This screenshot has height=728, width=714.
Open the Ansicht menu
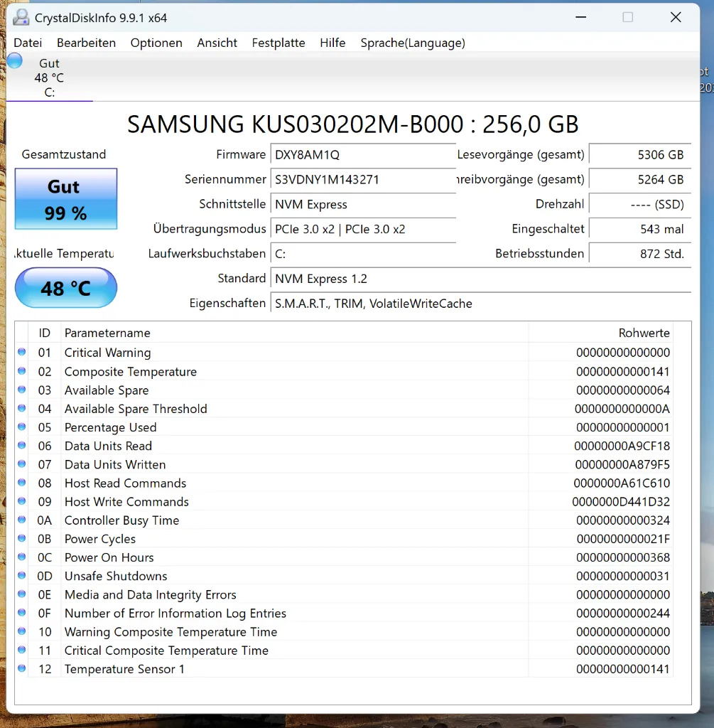(x=217, y=43)
